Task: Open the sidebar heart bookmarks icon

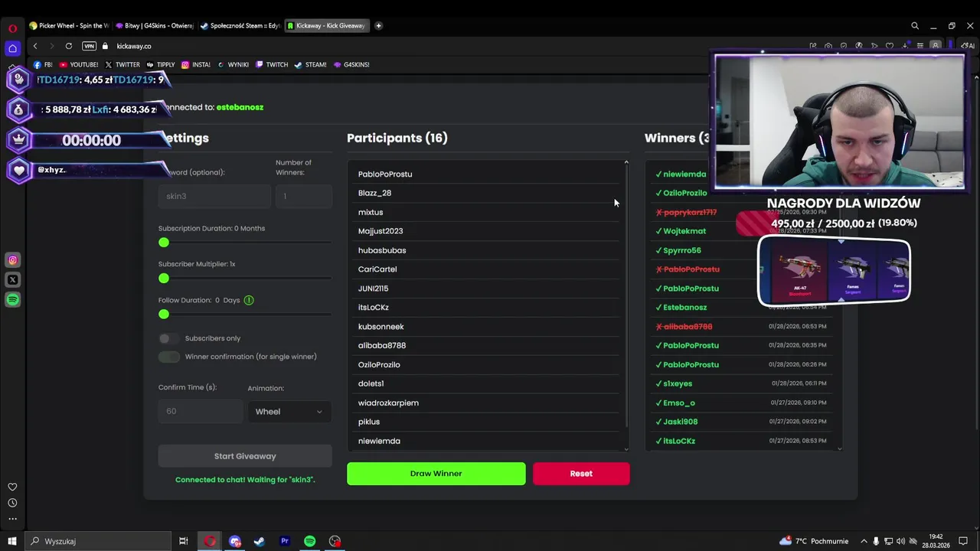Action: pyautogui.click(x=12, y=487)
